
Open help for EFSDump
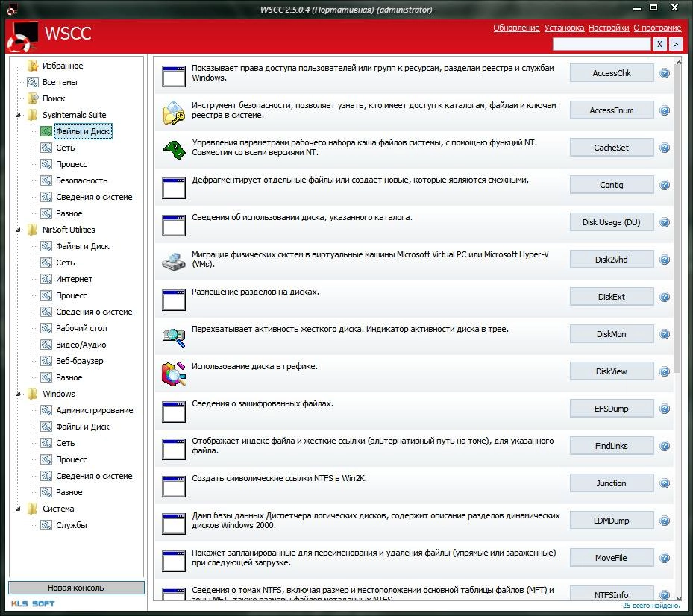[664, 409]
